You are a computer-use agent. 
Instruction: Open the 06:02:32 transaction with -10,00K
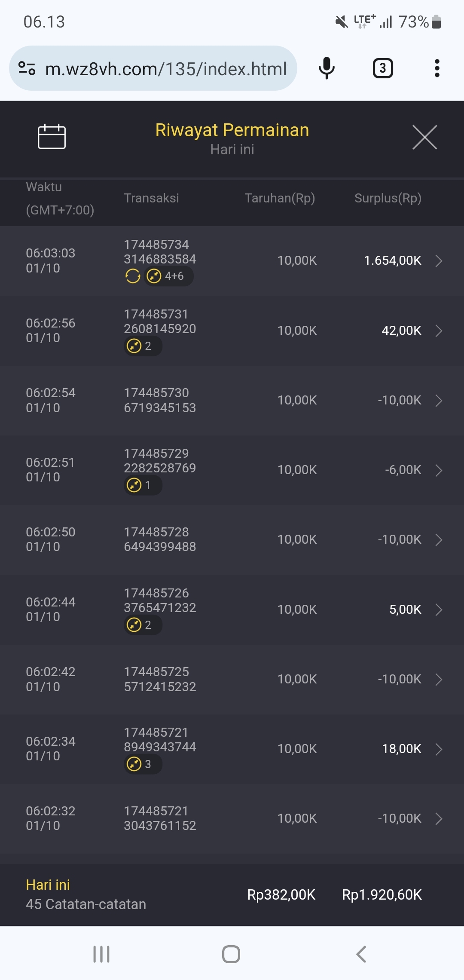pyautogui.click(x=439, y=819)
